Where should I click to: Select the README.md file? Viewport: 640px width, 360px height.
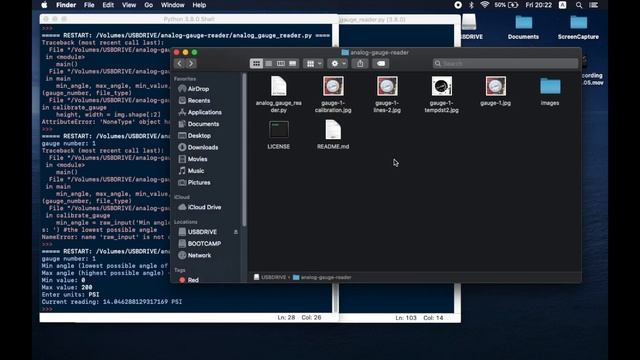click(x=333, y=135)
